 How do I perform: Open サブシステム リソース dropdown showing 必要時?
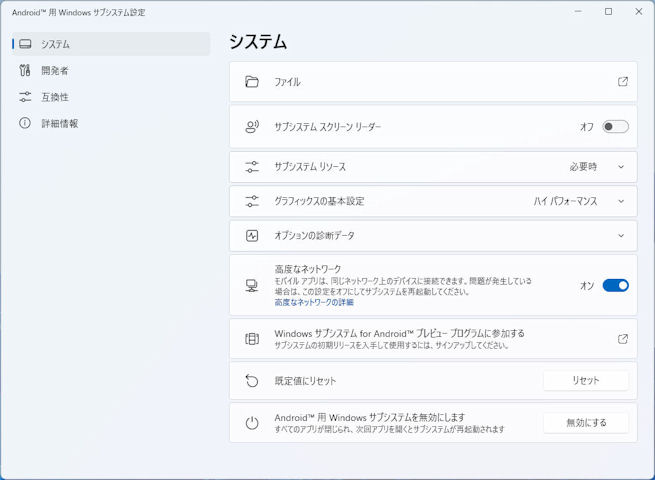(x=583, y=167)
